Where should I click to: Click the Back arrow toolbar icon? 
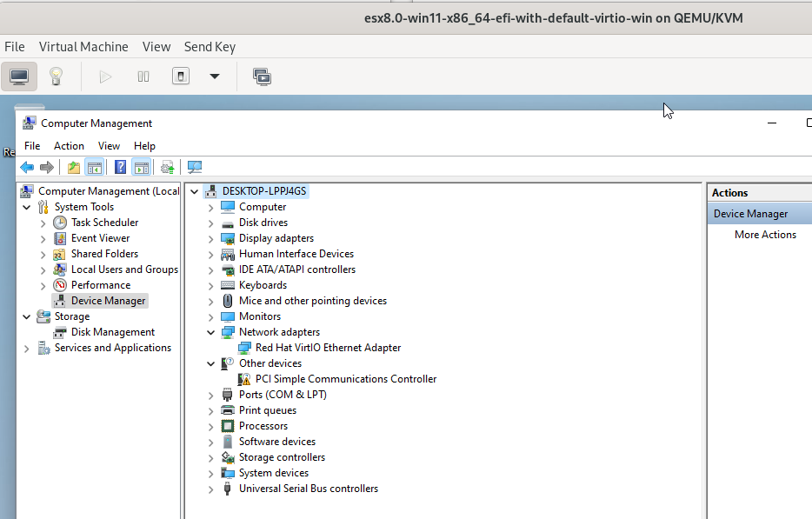27,167
